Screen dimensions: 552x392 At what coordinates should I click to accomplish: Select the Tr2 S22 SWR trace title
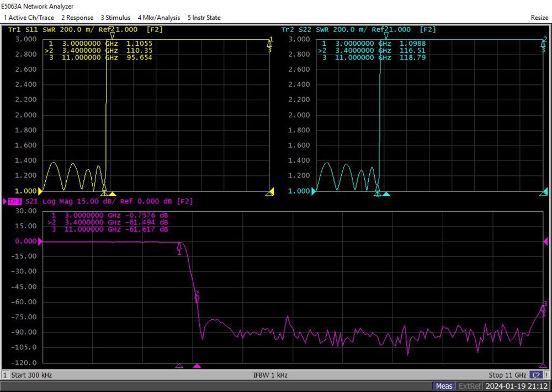click(358, 30)
